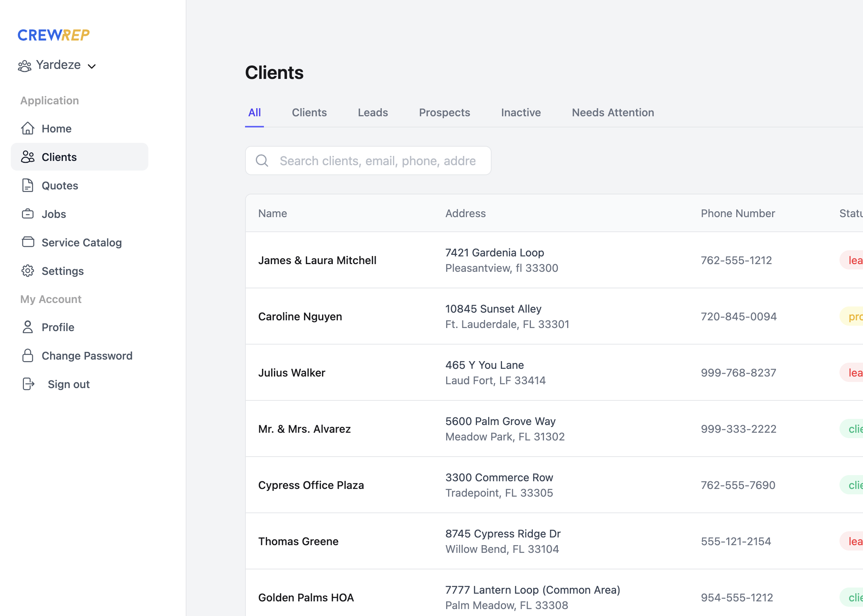Viewport: 863px width, 616px height.
Task: Click the Phone Number column header
Action: click(737, 213)
